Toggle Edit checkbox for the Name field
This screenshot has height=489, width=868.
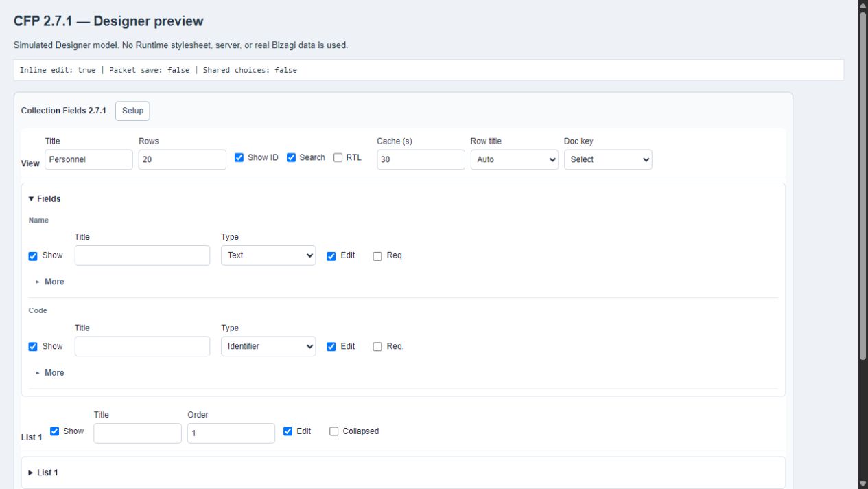pos(331,256)
